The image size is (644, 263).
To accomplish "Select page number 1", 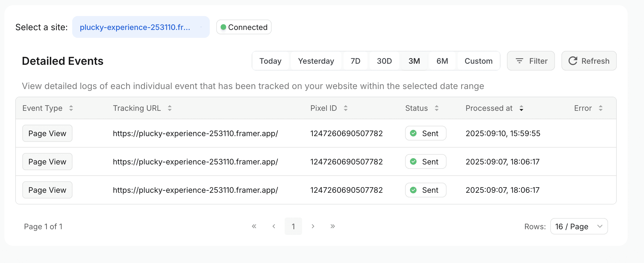I will (293, 226).
